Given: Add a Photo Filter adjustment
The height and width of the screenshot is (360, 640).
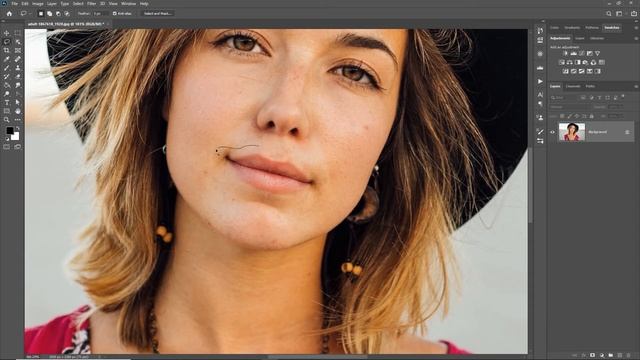Looking at the screenshot, I should click(585, 62).
